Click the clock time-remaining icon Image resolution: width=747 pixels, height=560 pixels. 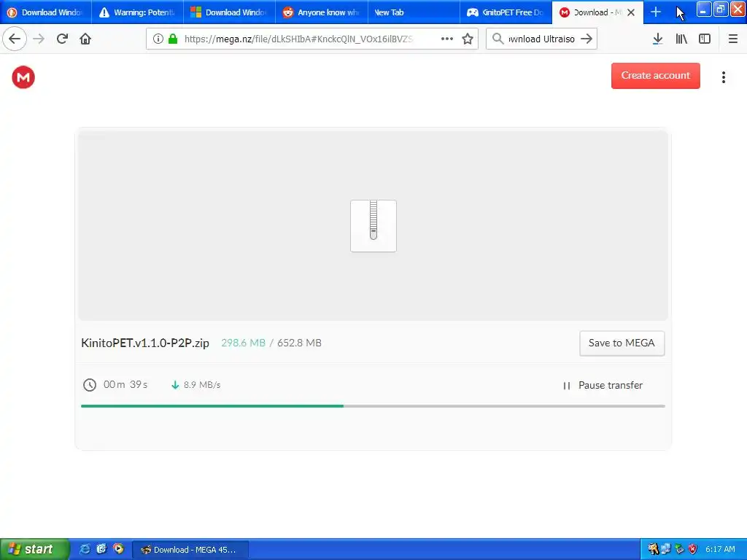coord(90,385)
